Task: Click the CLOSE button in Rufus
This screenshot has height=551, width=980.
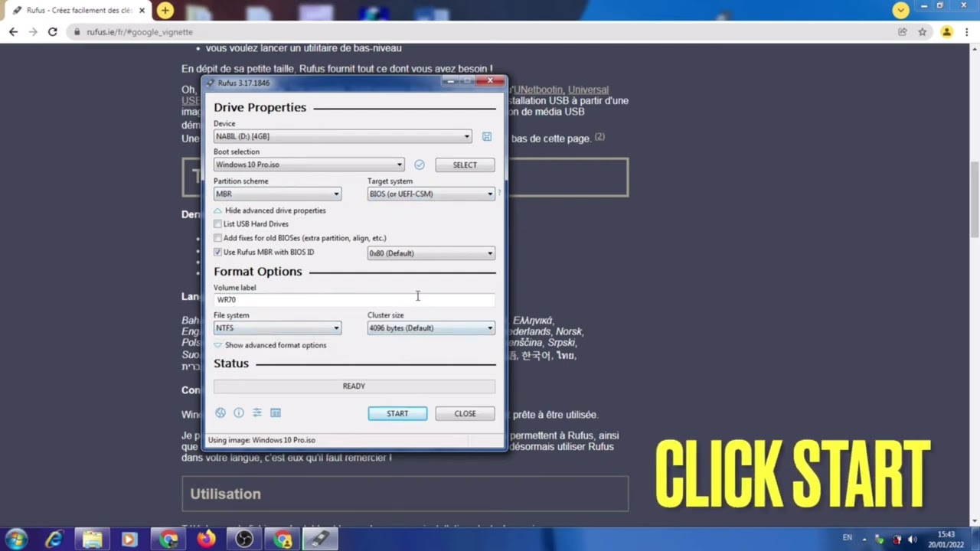Action: point(465,413)
